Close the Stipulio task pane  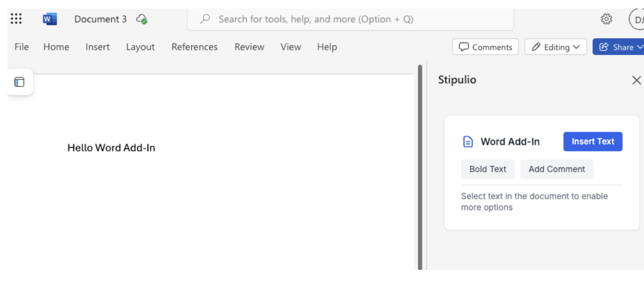coord(637,81)
